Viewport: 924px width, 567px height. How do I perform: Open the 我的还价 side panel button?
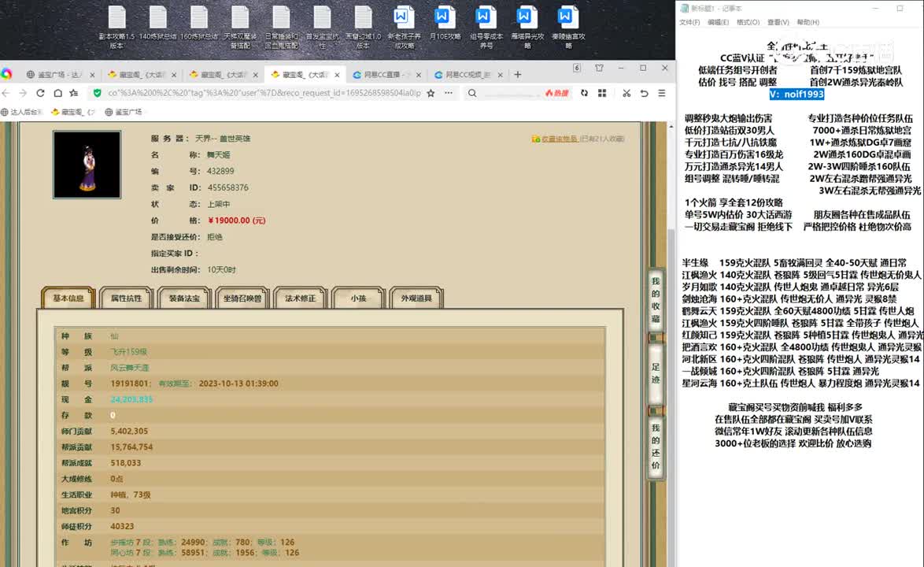click(x=656, y=447)
